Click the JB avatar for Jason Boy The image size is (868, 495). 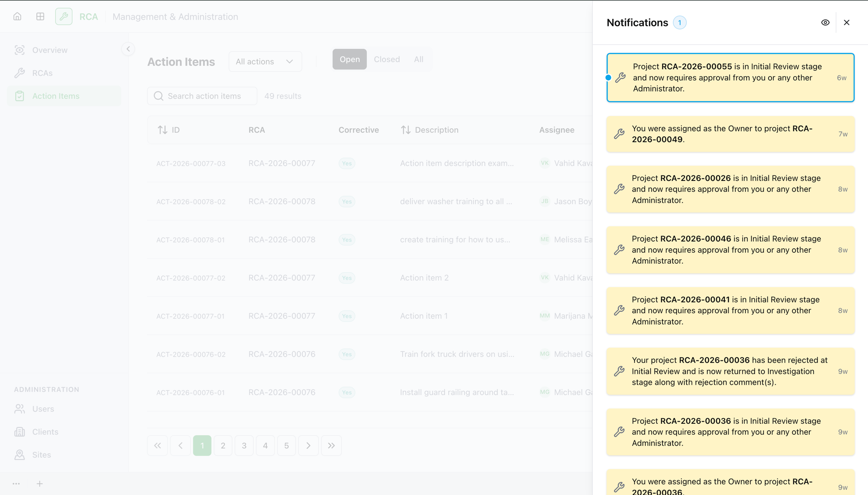click(545, 201)
